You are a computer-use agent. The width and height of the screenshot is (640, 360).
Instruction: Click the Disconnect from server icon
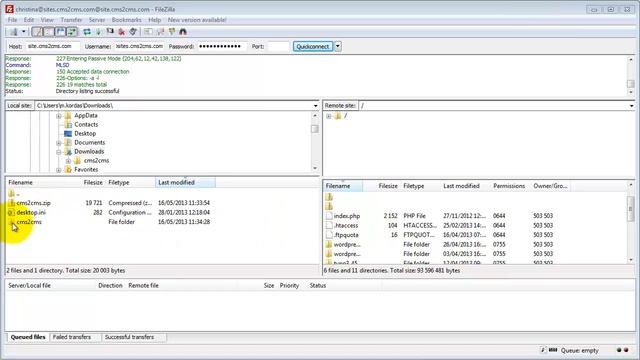click(122, 32)
